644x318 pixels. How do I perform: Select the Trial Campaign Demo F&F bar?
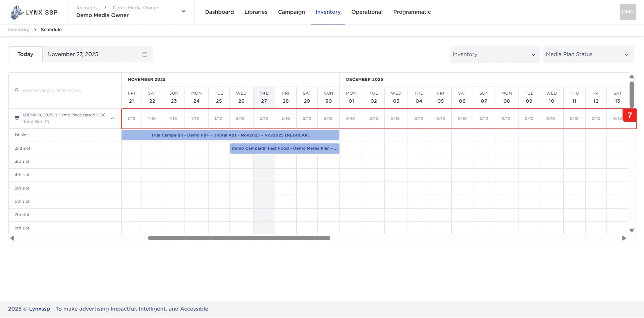pos(230,135)
